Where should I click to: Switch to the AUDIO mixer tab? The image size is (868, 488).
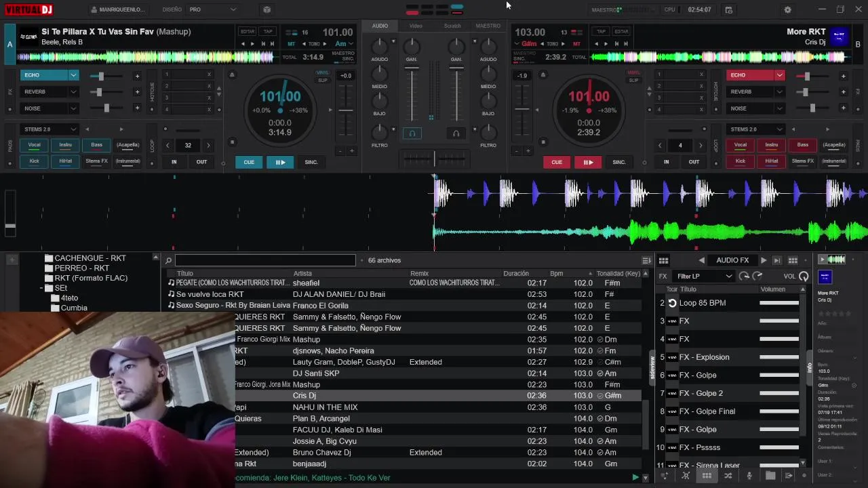click(x=380, y=26)
